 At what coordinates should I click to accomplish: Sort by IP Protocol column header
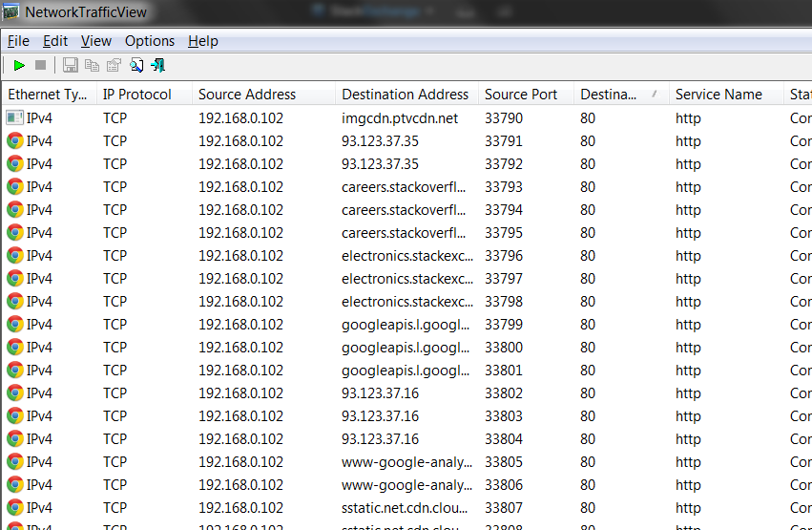[144, 95]
